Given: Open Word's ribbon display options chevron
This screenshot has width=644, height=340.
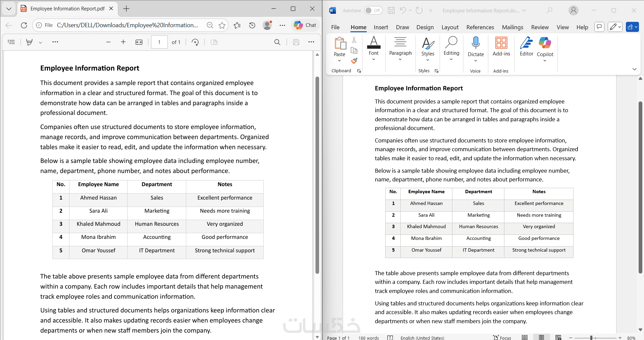Looking at the screenshot, I should [x=634, y=69].
